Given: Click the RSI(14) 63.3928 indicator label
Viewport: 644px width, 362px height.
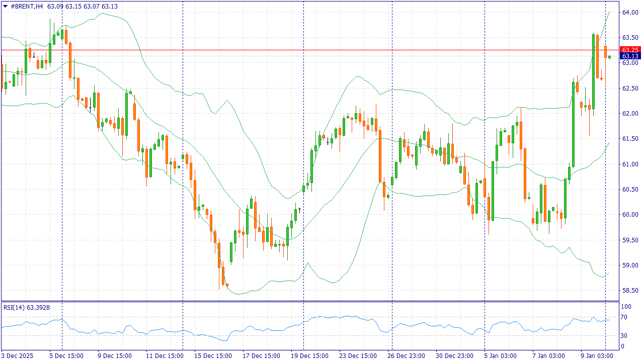Looking at the screenshot, I should click(x=27, y=307).
